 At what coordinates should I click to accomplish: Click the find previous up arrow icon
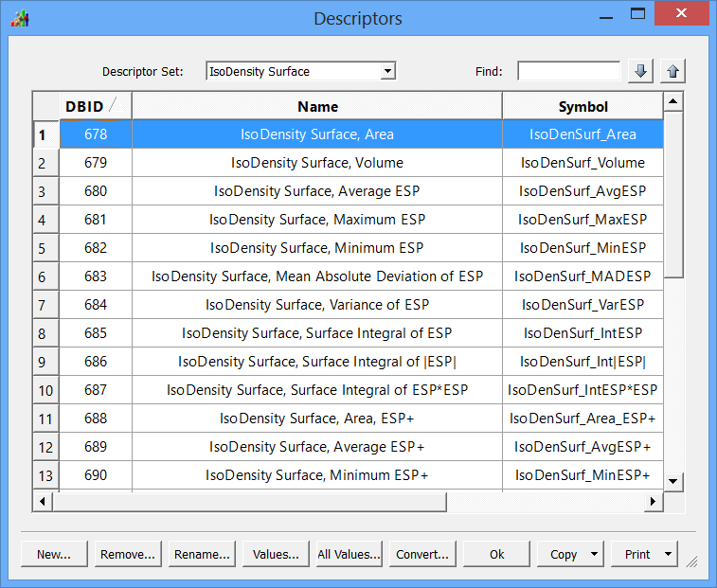pos(672,71)
